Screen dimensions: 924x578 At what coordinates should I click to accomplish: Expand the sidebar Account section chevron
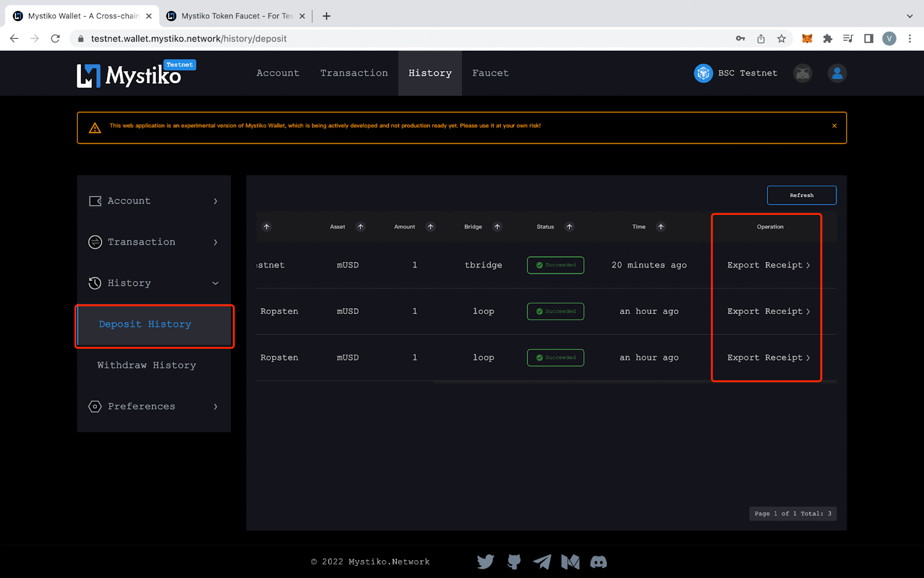[215, 201]
